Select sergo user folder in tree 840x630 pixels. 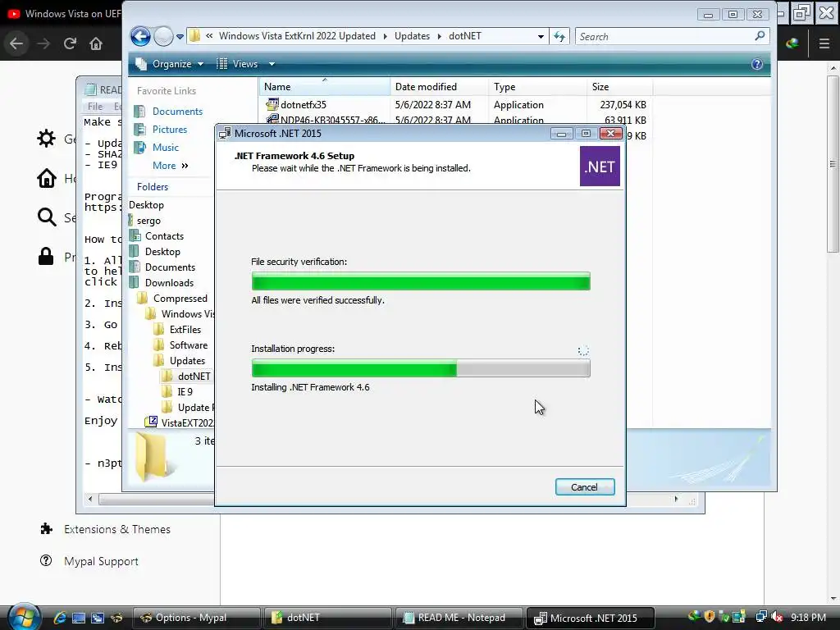pyautogui.click(x=148, y=221)
